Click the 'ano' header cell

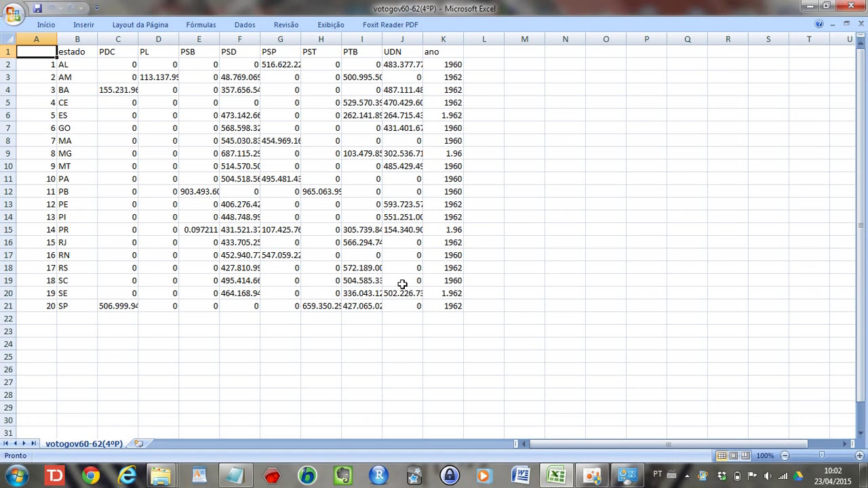443,52
